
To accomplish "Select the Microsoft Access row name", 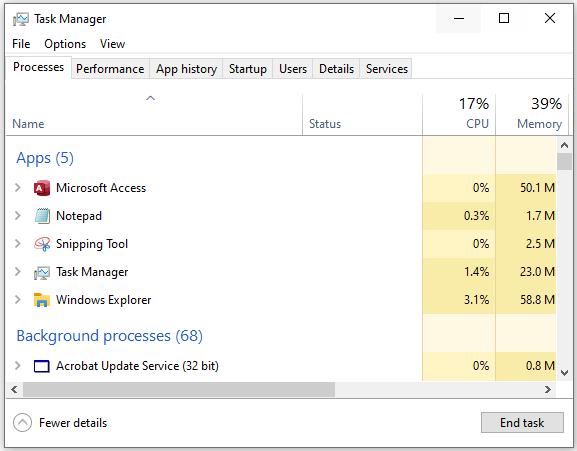I will point(101,188).
